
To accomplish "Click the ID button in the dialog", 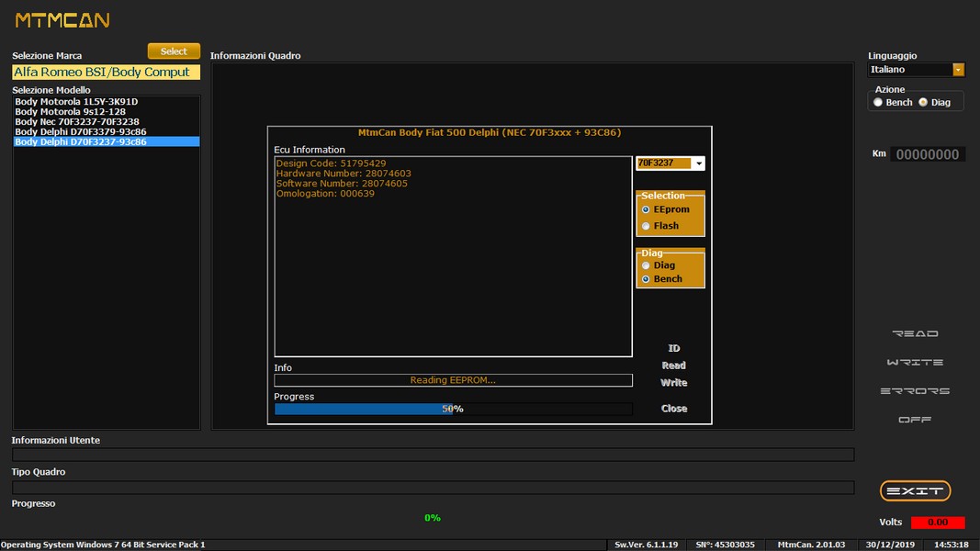I will tap(674, 349).
